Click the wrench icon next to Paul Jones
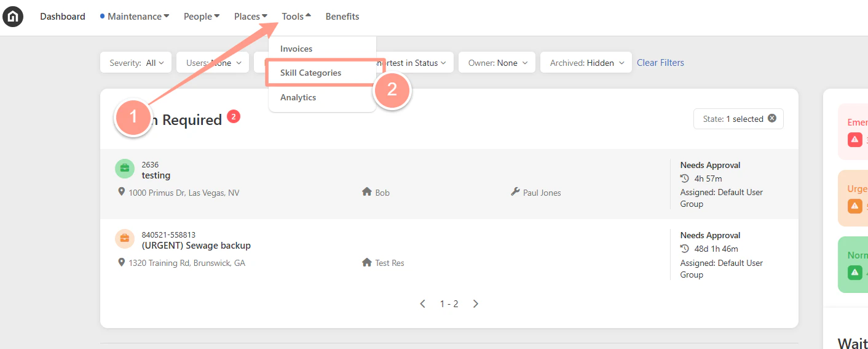This screenshot has height=349, width=868. (x=515, y=192)
